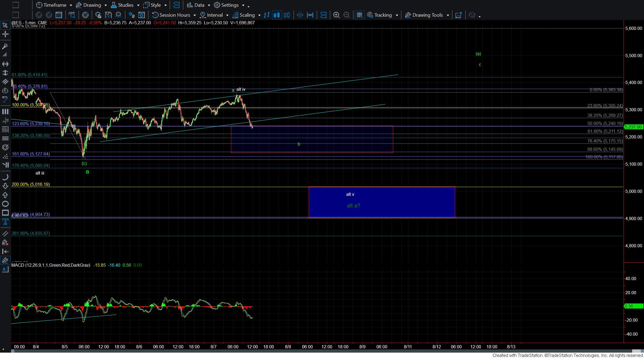Expand the Timeframe dropdown
644x358 pixels.
pos(54,5)
